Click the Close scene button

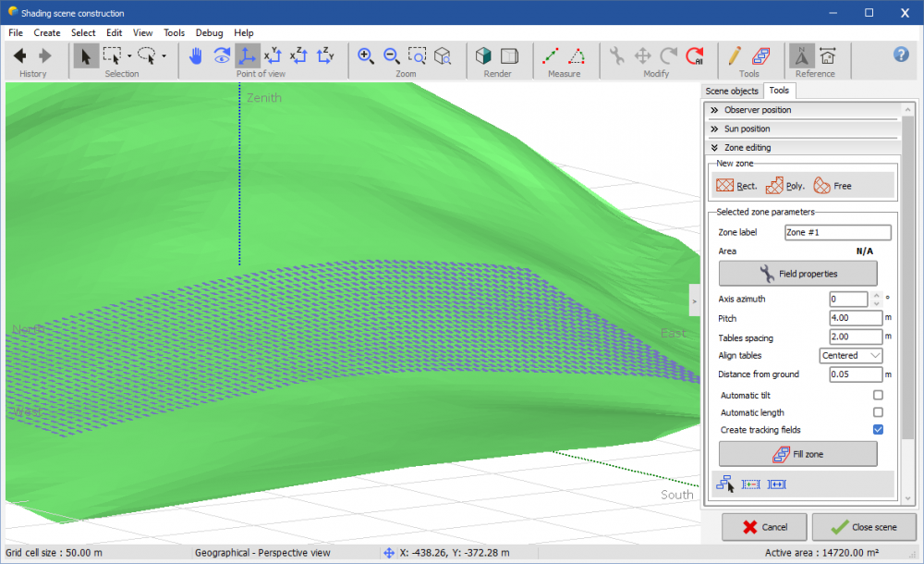click(864, 527)
